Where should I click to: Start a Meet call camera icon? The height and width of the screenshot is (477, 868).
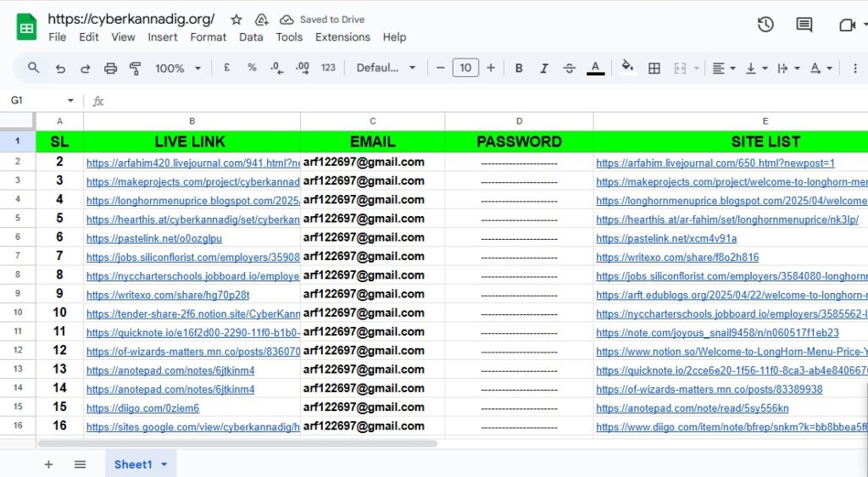coord(847,25)
